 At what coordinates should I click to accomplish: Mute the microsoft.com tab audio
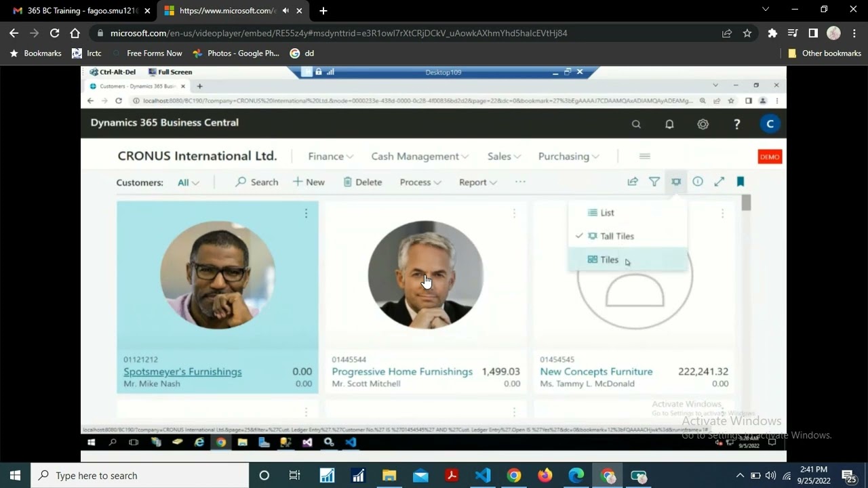tap(285, 11)
